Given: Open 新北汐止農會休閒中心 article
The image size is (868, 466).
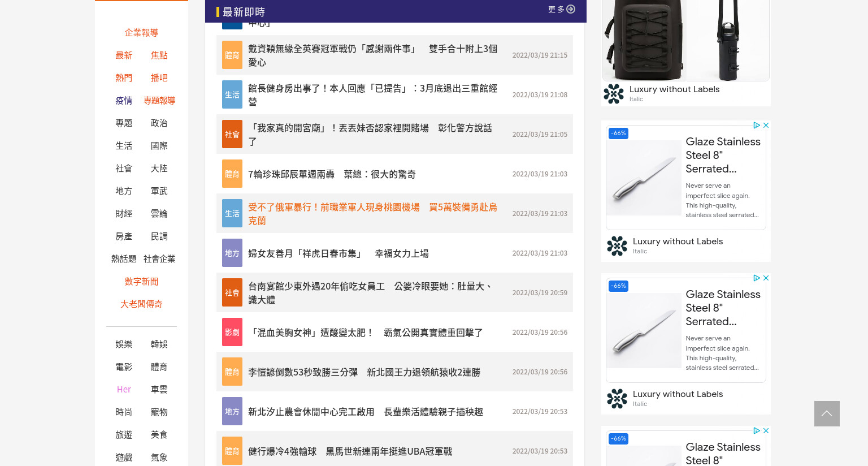Looking at the screenshot, I should (365, 412).
